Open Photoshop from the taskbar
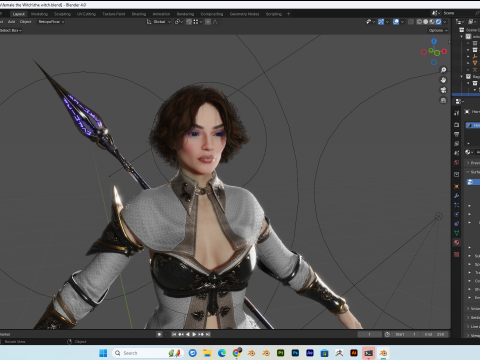Image resolution: width=480 pixels, height=360 pixels. coord(295,353)
